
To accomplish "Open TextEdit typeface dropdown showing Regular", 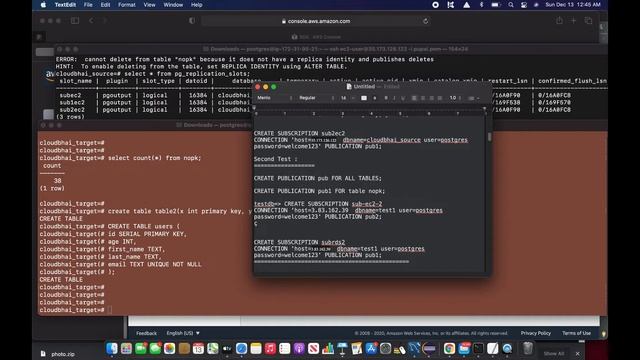I will (317, 98).
